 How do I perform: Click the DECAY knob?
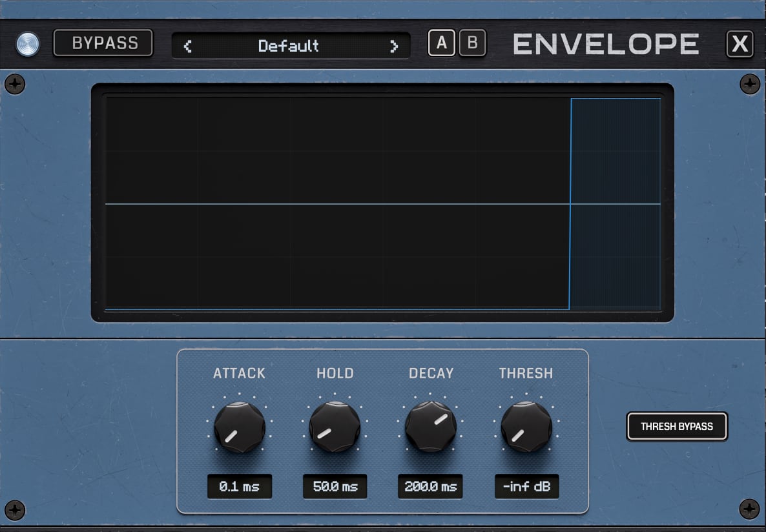click(430, 427)
